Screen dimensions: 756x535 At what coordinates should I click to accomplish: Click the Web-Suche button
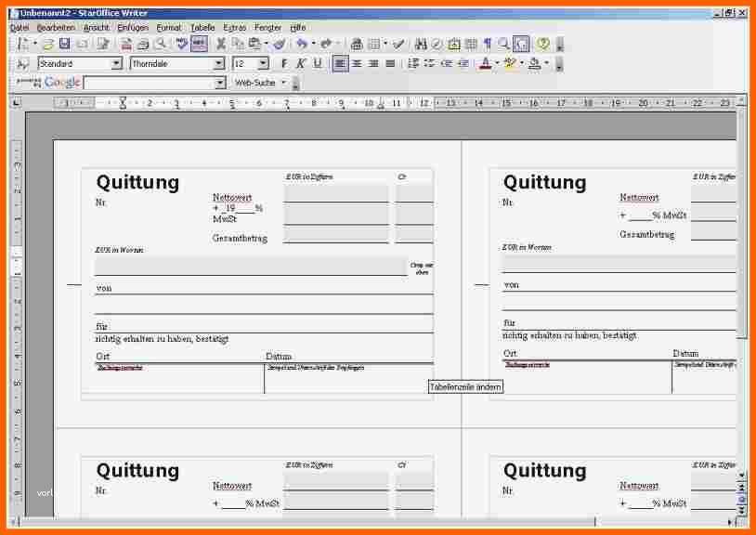[x=255, y=83]
